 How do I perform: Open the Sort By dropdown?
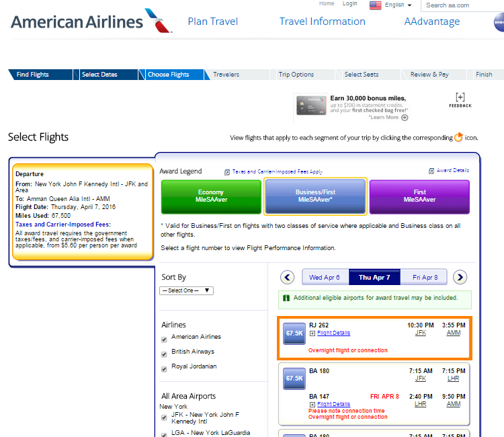[187, 290]
